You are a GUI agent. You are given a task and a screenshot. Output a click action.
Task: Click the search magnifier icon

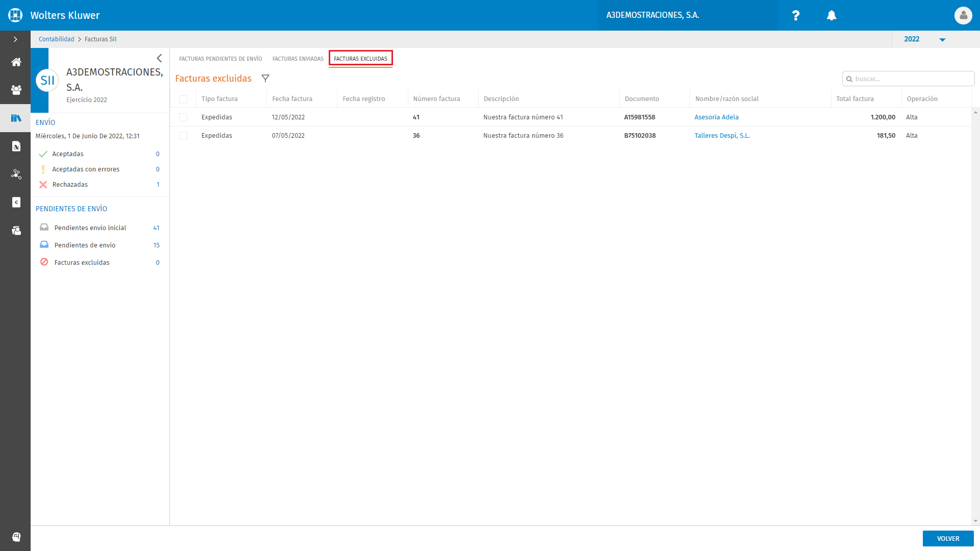tap(849, 79)
